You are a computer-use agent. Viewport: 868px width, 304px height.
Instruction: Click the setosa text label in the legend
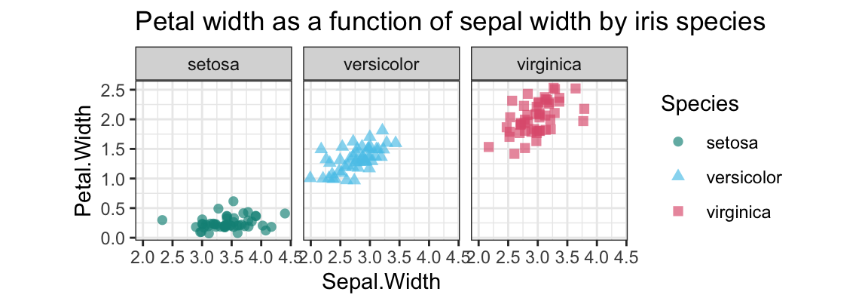point(732,141)
